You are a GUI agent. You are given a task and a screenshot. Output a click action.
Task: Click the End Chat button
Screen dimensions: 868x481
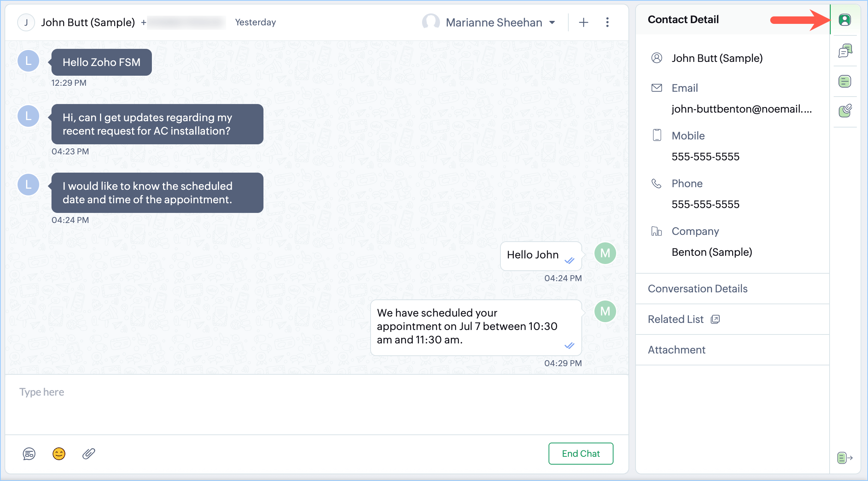click(581, 453)
